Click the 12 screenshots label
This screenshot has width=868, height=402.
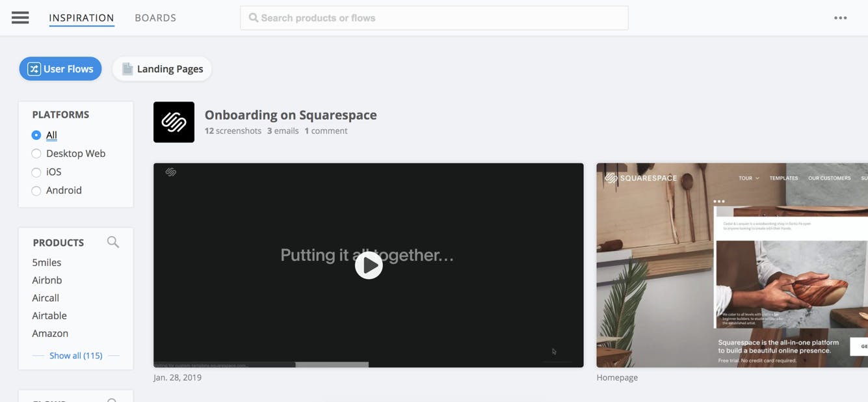(x=233, y=131)
